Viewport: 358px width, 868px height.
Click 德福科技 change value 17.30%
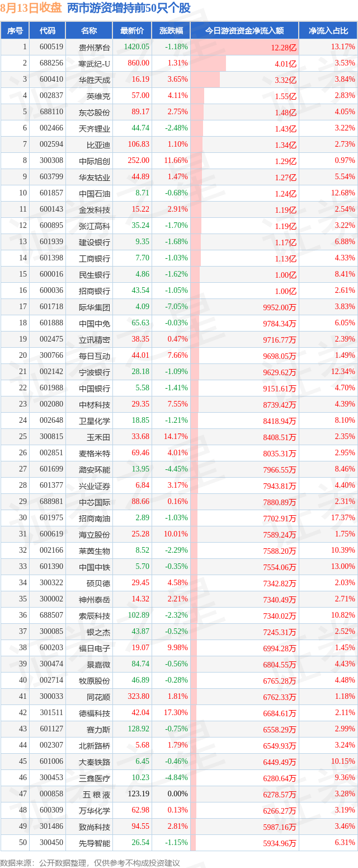pyautogui.click(x=176, y=713)
